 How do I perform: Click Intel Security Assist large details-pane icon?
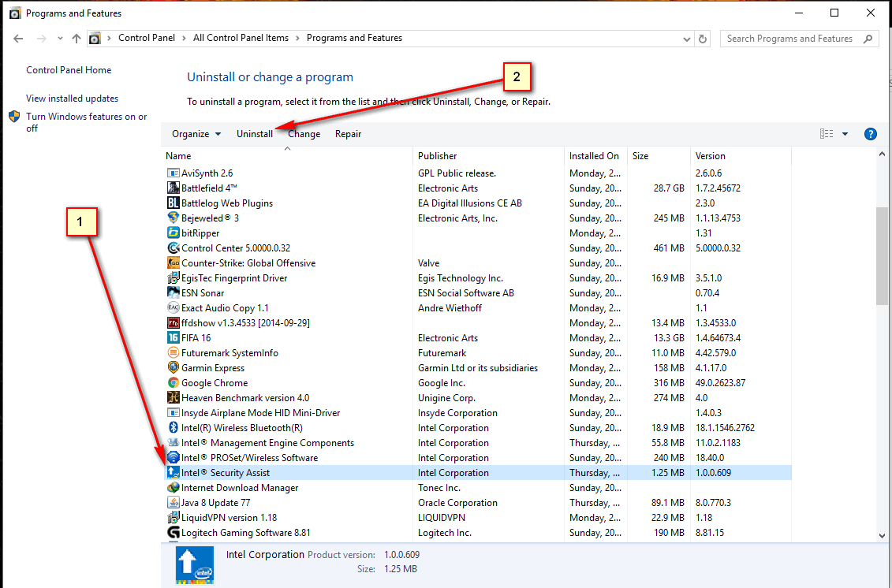(x=195, y=564)
